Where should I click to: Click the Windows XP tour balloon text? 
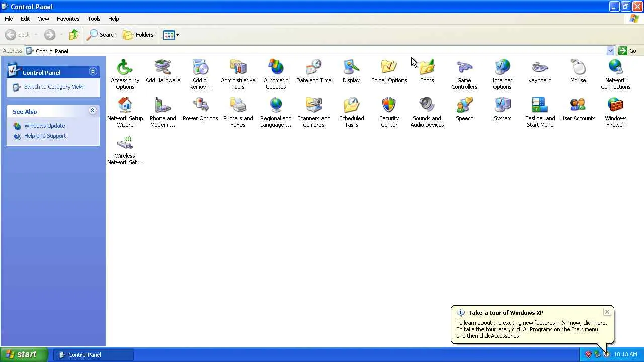[531, 329]
